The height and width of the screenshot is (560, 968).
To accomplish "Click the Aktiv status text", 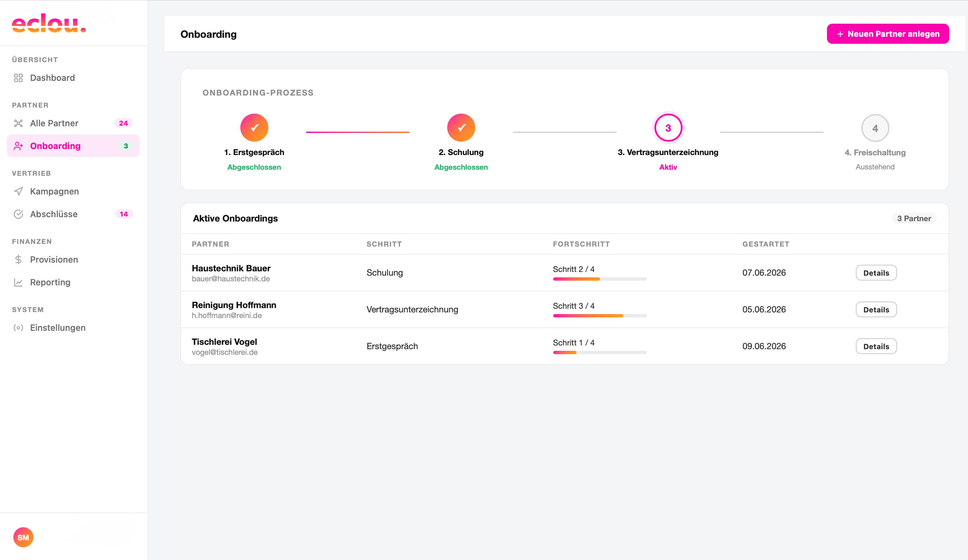I will (668, 167).
